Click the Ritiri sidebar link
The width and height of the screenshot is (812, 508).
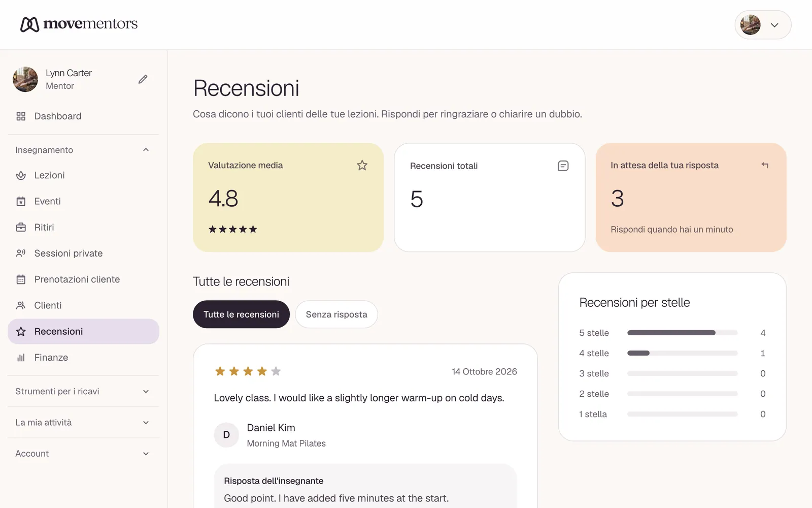coord(84,228)
